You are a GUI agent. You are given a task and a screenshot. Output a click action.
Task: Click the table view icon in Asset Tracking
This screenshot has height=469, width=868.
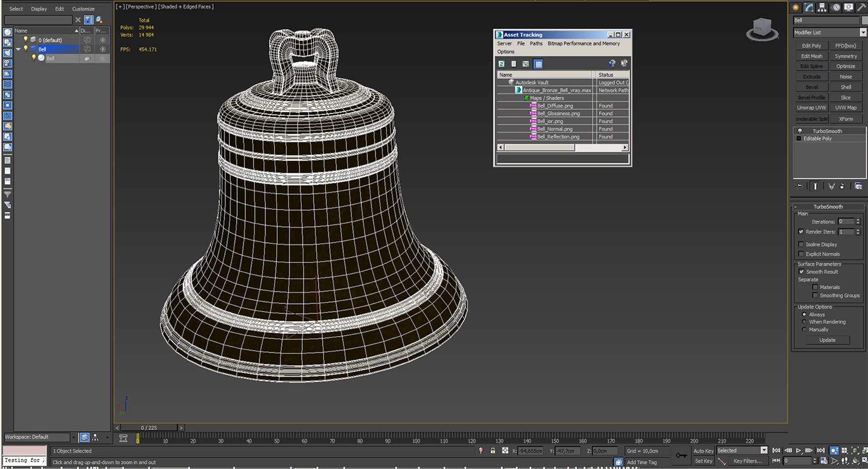pyautogui.click(x=538, y=64)
